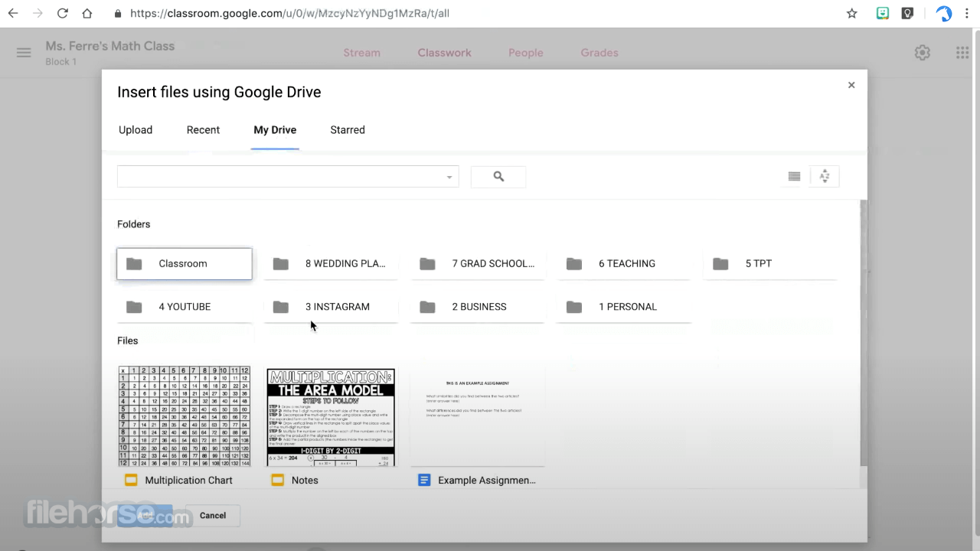Viewport: 980px width, 551px height.
Task: Switch to the Recent tab
Action: coord(203,130)
